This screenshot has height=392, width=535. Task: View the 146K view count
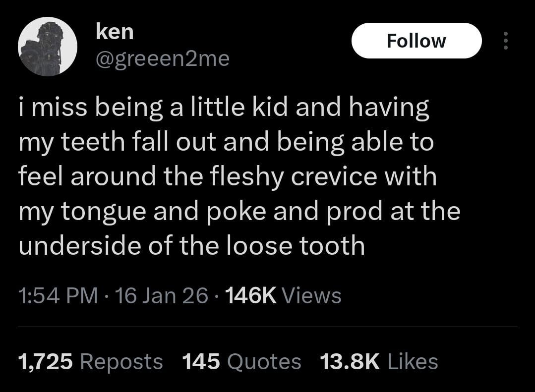tap(250, 296)
